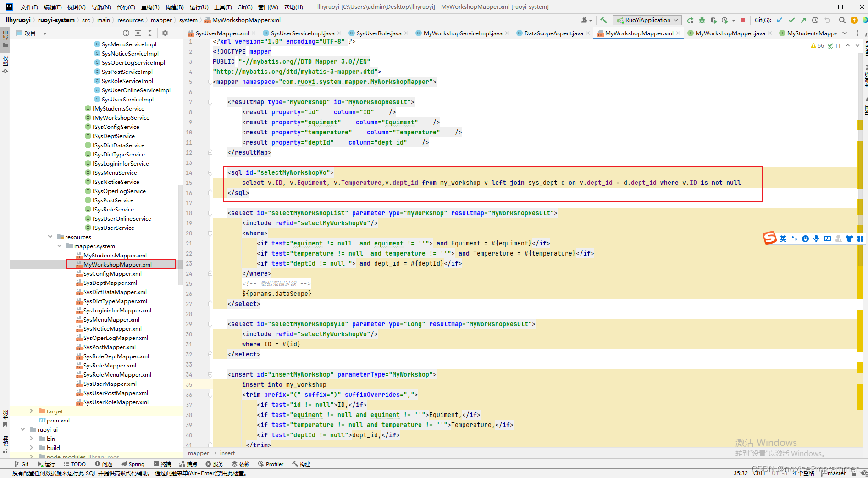
Task: Select IMyWorkshopService in the project tree
Action: coord(121,117)
